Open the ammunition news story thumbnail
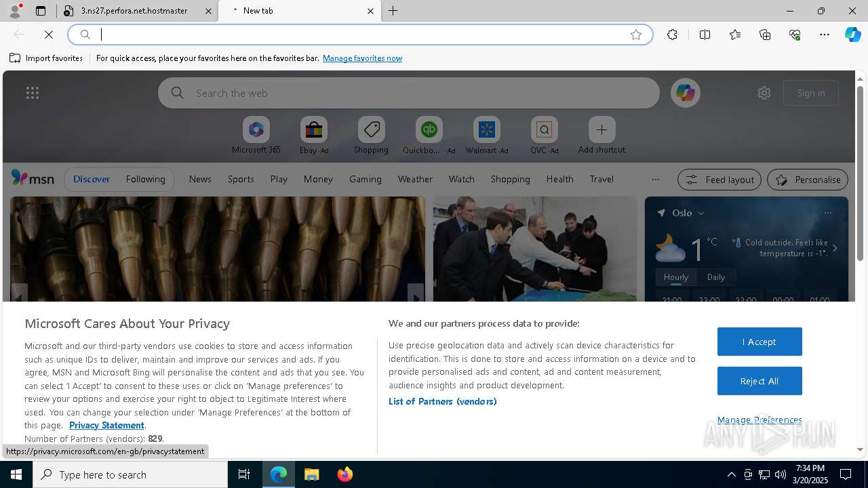 pyautogui.click(x=218, y=249)
